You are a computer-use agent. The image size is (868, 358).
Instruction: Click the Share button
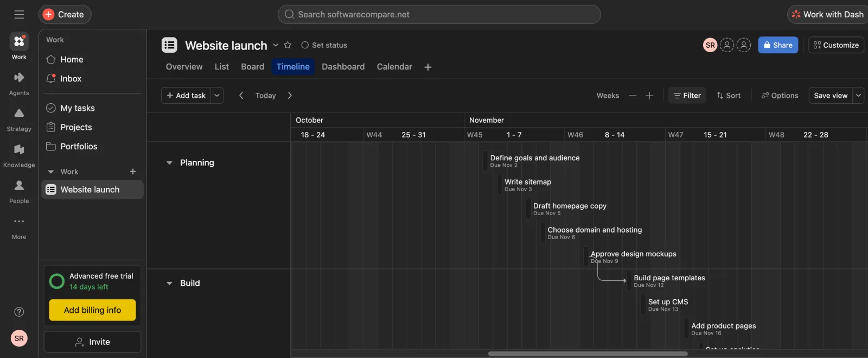778,45
